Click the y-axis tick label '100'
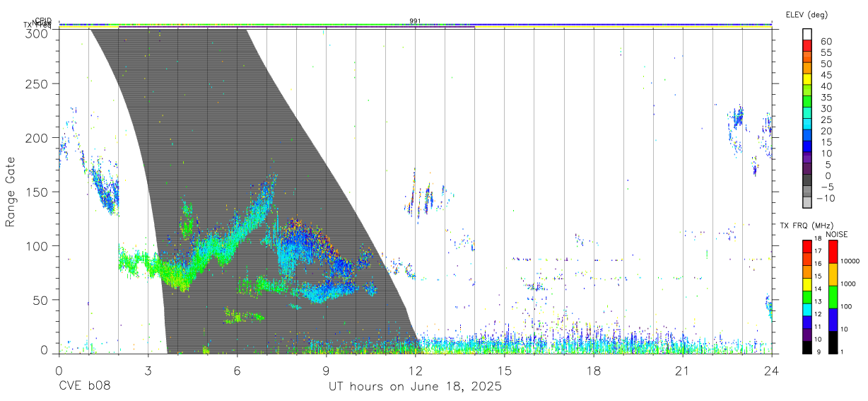 point(37,245)
